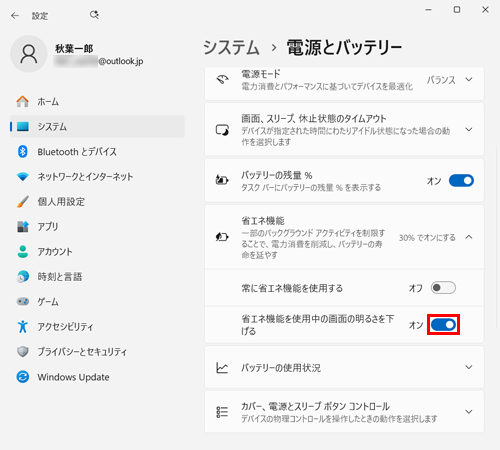Collapse the 省エネ機能 section chevron
Screen dimensions: 500x450
click(x=469, y=237)
